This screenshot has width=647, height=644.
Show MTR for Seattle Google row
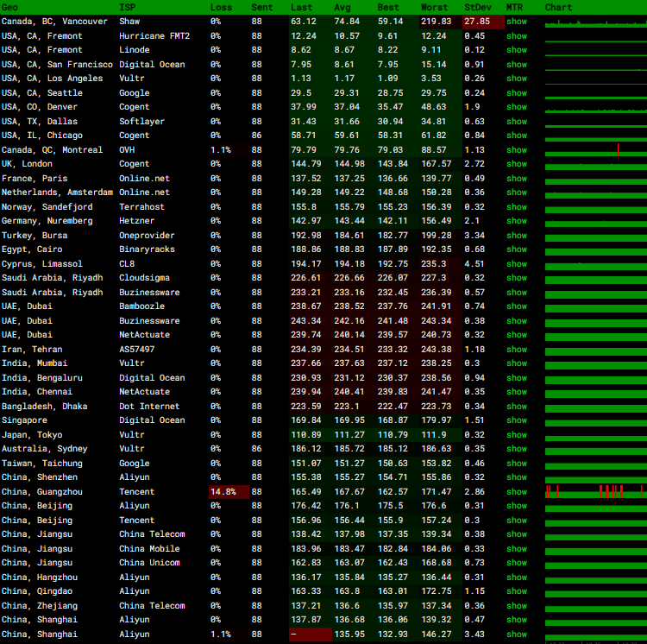[517, 93]
